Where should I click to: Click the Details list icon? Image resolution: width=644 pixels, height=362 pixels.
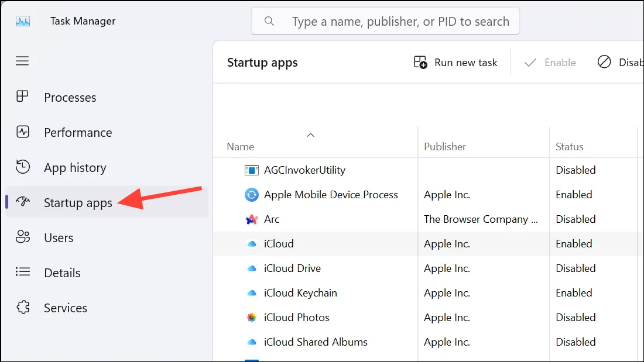click(x=23, y=272)
